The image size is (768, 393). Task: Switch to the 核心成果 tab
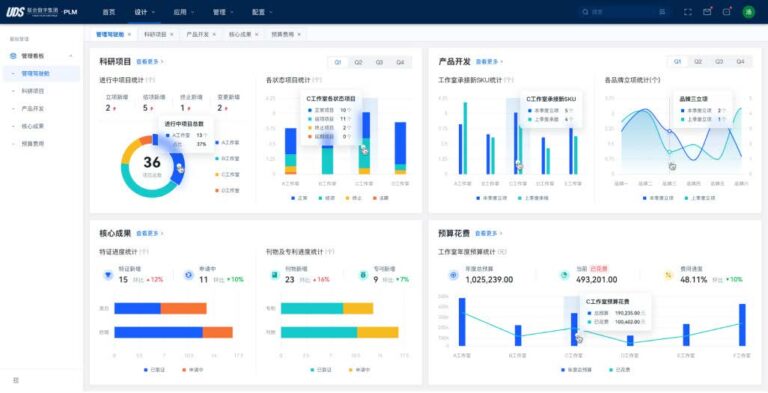[x=240, y=34]
